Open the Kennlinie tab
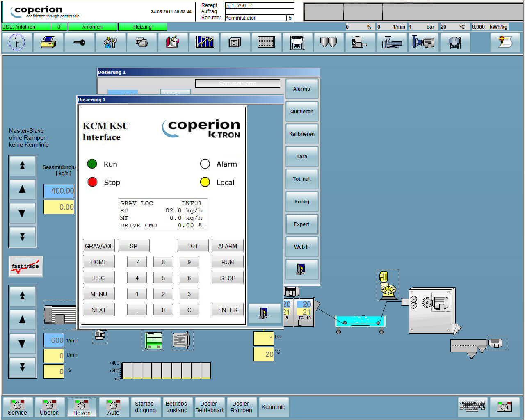The width and height of the screenshot is (525, 420). (274, 407)
